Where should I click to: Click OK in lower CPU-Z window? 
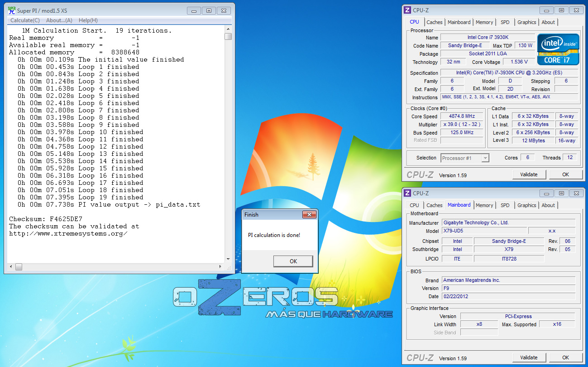565,357
